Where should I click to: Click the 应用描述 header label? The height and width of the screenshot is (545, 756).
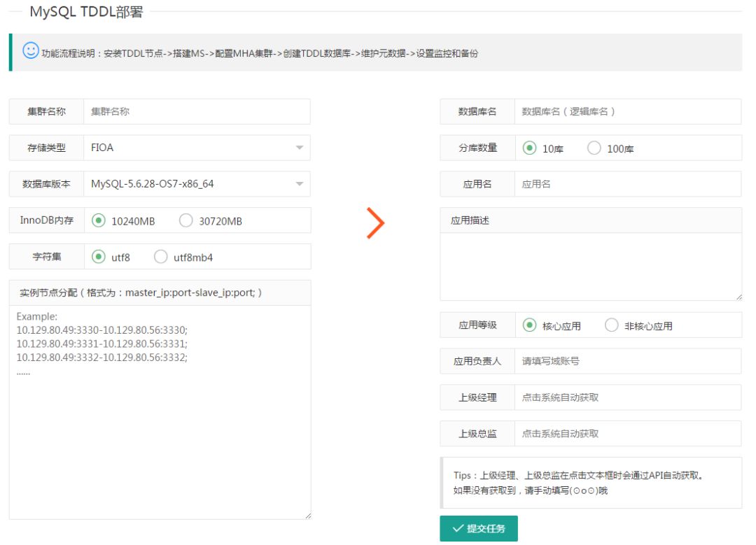point(470,220)
